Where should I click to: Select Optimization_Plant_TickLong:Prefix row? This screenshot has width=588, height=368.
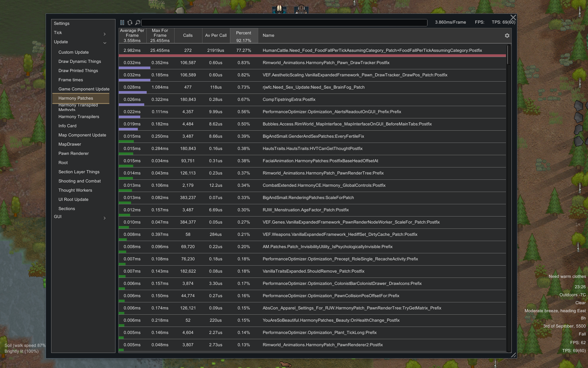click(x=312, y=333)
